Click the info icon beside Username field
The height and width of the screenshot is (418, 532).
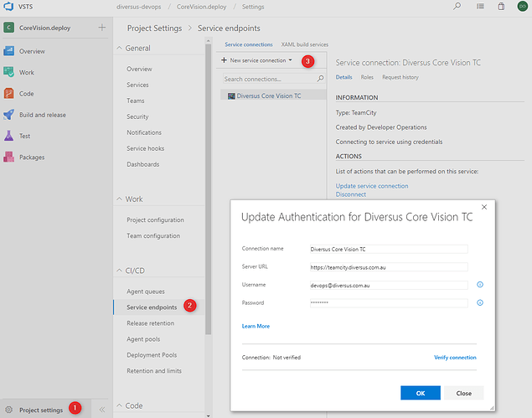480,285
